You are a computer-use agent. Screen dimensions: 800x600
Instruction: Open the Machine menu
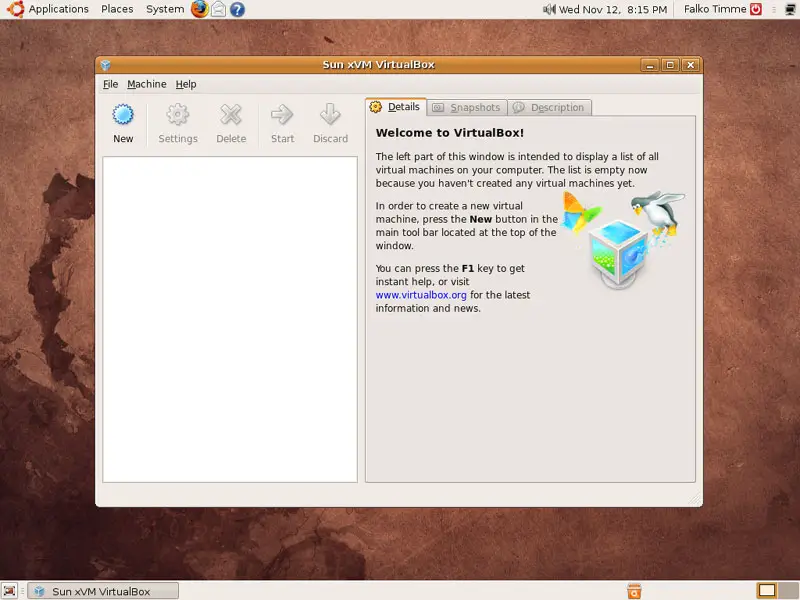[146, 84]
